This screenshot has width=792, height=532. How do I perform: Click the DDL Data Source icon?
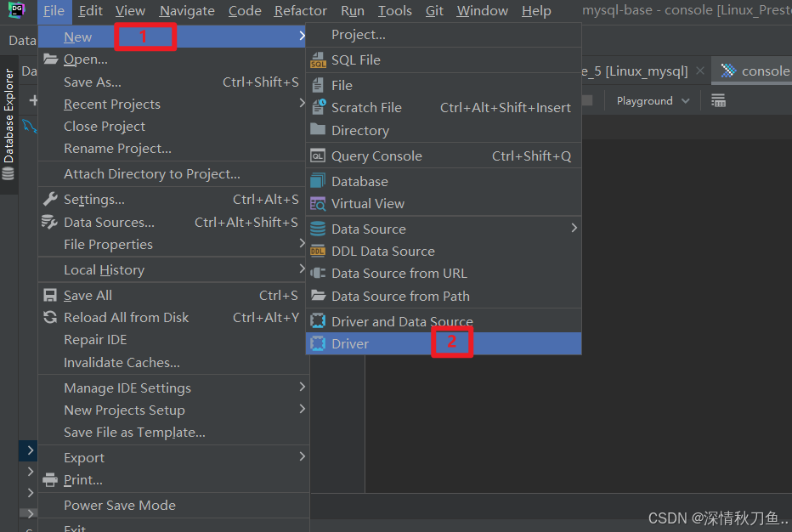[318, 251]
